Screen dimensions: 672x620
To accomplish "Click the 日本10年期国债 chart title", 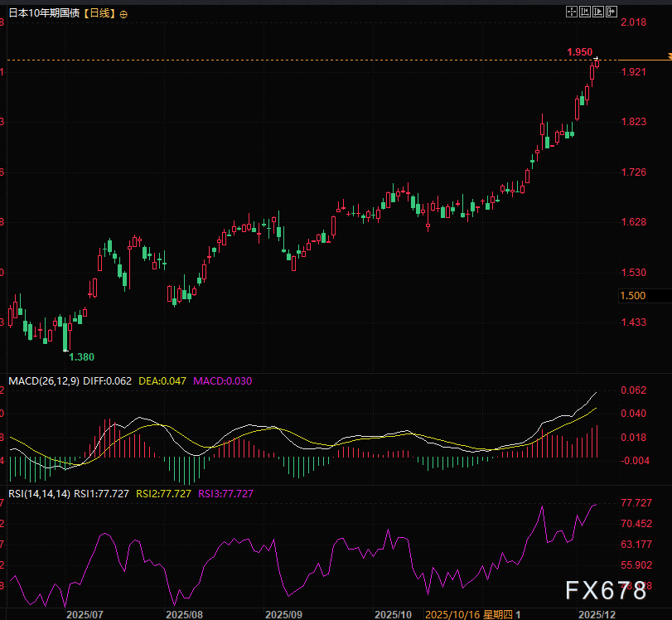I will click(43, 15).
